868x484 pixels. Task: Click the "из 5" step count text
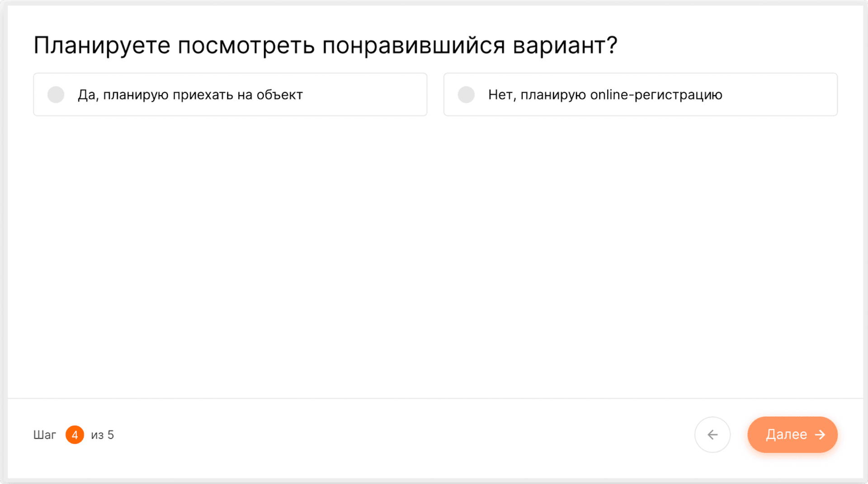tap(102, 435)
